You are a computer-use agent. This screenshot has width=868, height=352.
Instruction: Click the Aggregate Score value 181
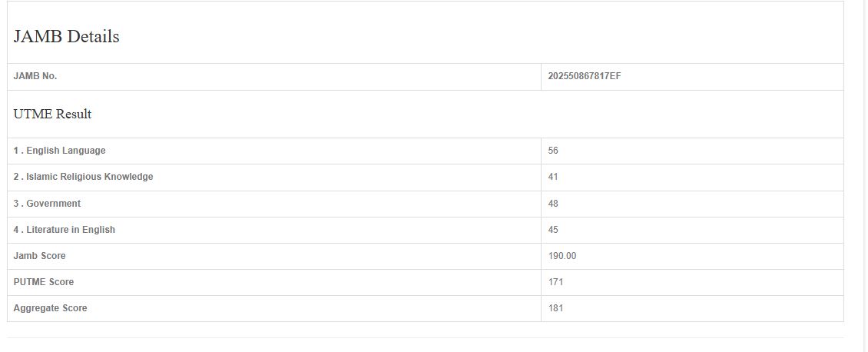point(555,308)
